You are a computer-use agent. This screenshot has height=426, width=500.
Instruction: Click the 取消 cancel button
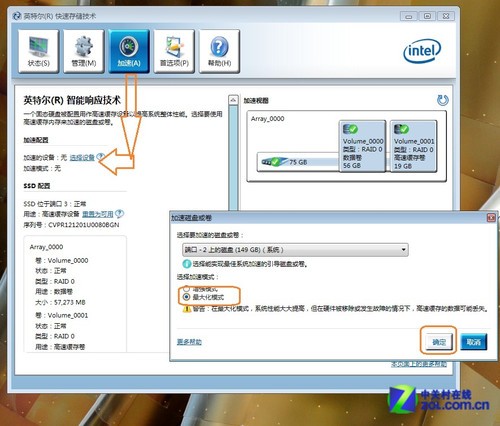[x=473, y=342]
